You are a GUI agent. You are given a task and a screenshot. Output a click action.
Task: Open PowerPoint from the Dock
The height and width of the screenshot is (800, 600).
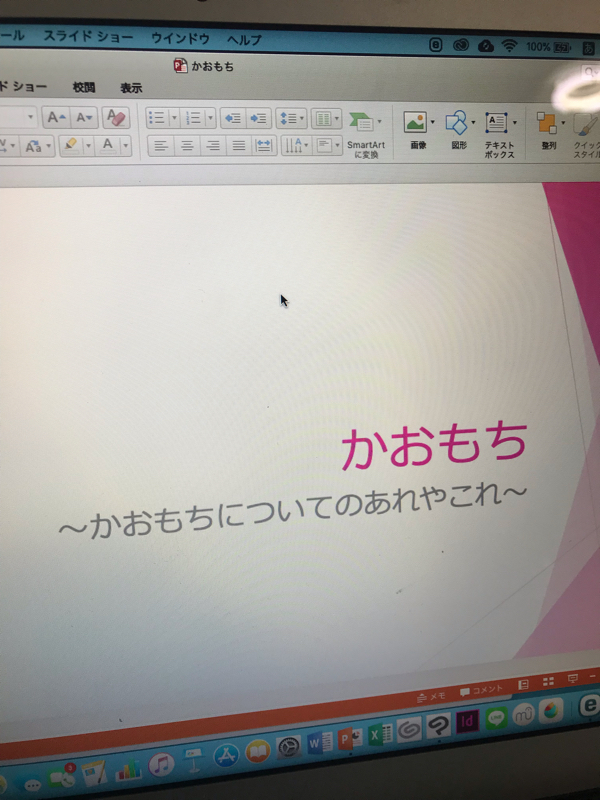point(351,738)
